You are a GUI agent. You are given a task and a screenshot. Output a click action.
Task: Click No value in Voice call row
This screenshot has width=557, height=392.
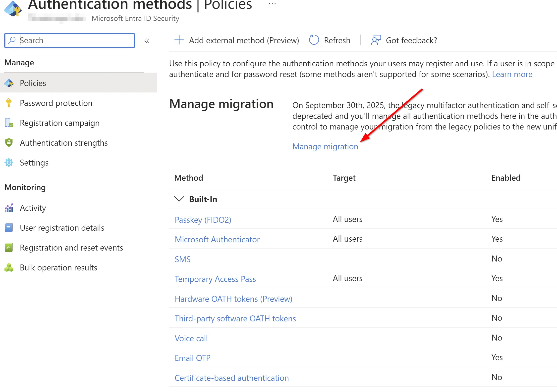point(497,338)
